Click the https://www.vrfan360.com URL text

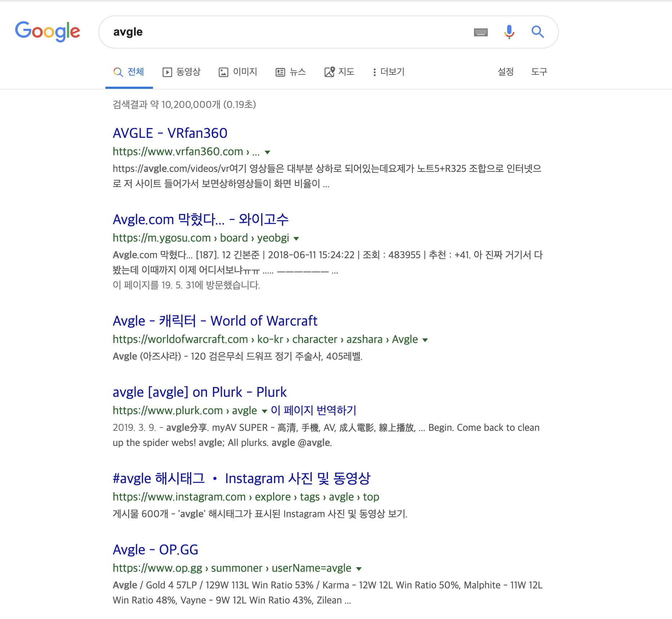[186, 151]
